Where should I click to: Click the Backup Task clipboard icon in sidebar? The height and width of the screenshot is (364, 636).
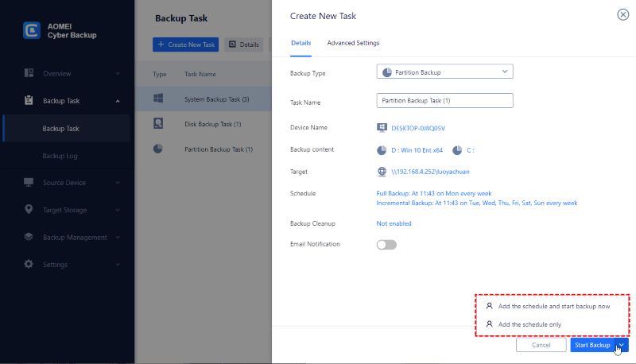[x=29, y=100]
